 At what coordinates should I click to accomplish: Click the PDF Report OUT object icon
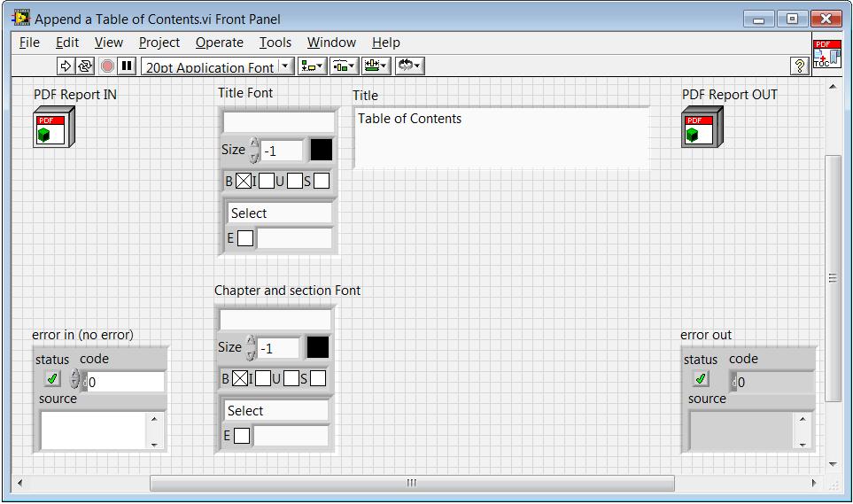(701, 126)
